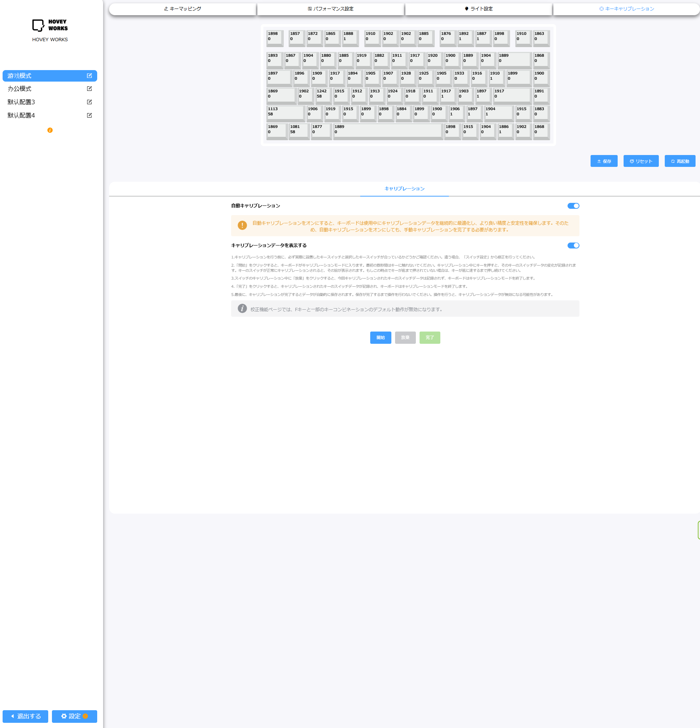Click the edit icon beside 默认配置3

pyautogui.click(x=89, y=102)
